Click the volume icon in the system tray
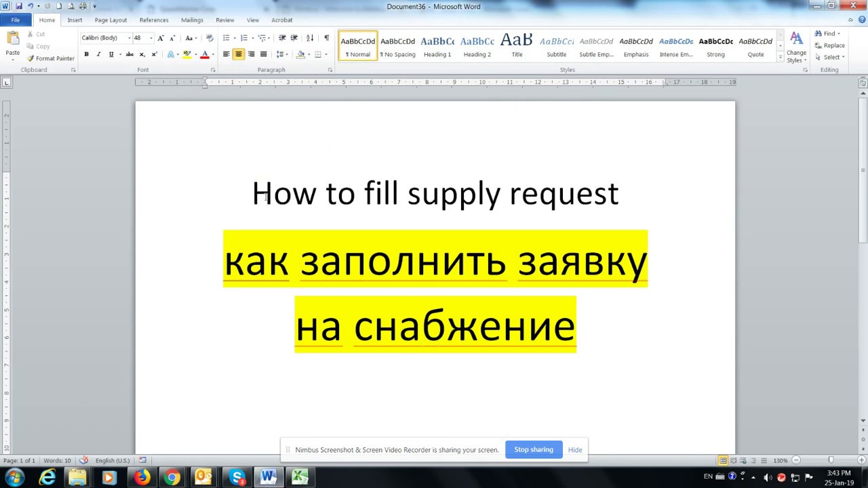The image size is (868, 488). point(768,477)
